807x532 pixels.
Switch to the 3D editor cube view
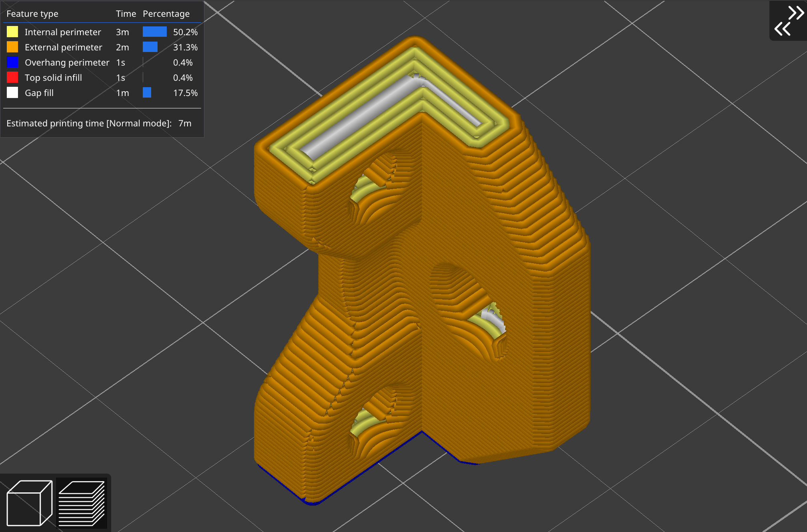(29, 503)
